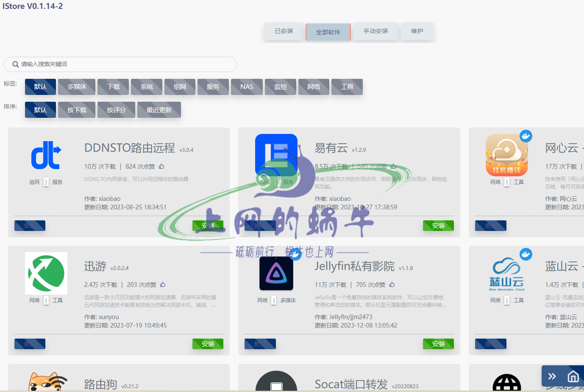Screen dimensions: 584x392
Task: Click 多媒体 label under Jellyfin icon
Action: pyautogui.click(x=288, y=300)
